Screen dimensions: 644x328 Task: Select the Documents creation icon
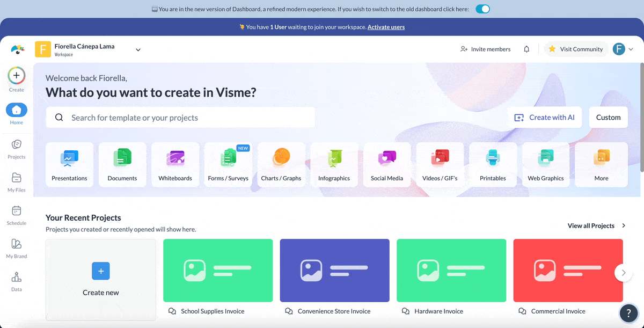[122, 158]
